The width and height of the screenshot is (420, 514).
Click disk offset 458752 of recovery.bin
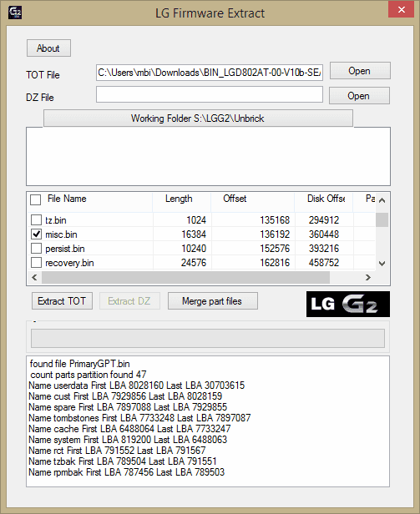coord(323,263)
